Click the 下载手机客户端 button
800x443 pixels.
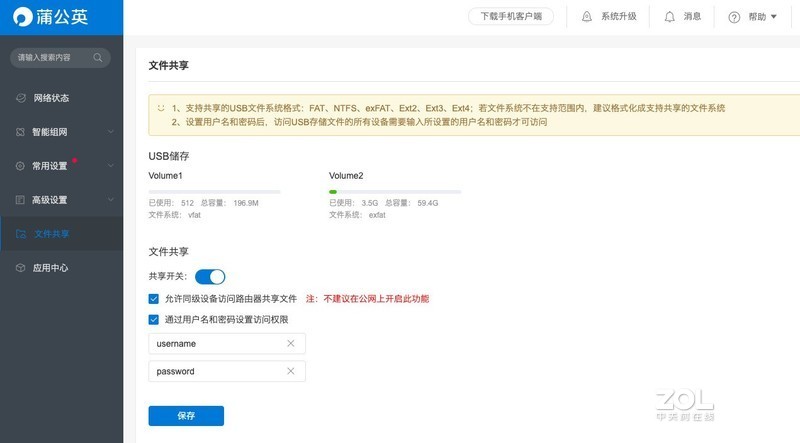coord(511,16)
